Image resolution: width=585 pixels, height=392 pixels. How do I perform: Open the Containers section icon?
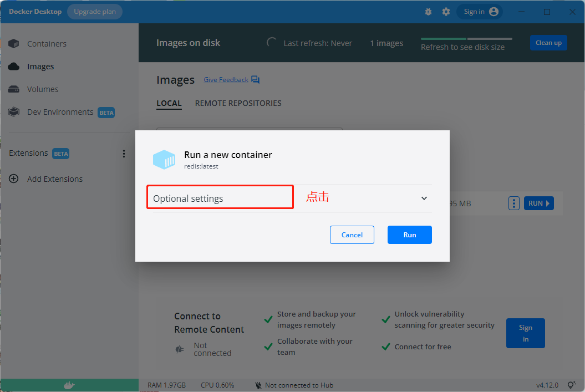tap(14, 44)
